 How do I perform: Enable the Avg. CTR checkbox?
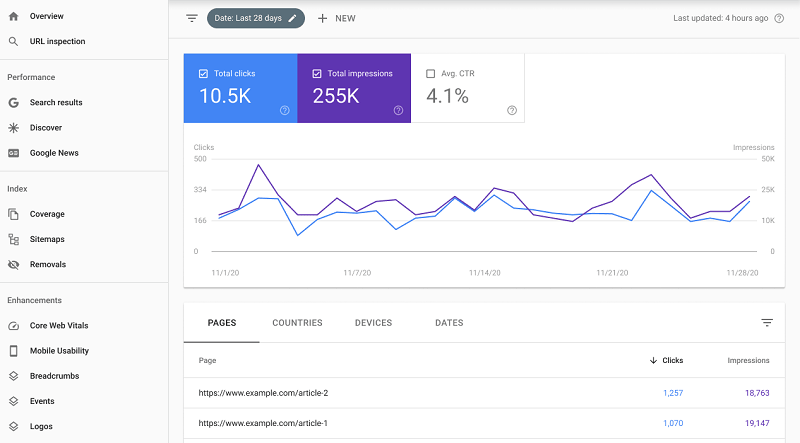(431, 73)
